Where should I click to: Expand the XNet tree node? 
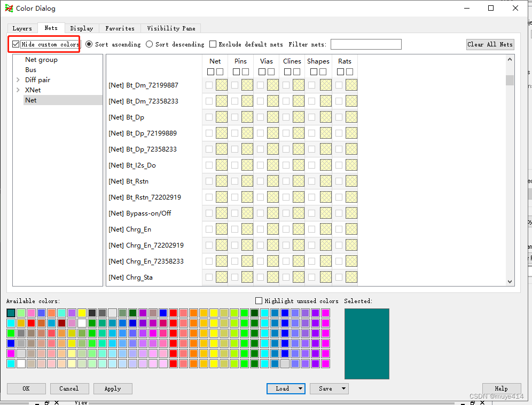[18, 90]
